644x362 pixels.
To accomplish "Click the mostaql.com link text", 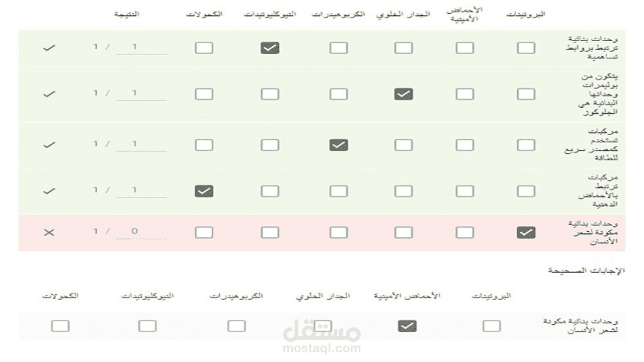I will (x=322, y=348).
